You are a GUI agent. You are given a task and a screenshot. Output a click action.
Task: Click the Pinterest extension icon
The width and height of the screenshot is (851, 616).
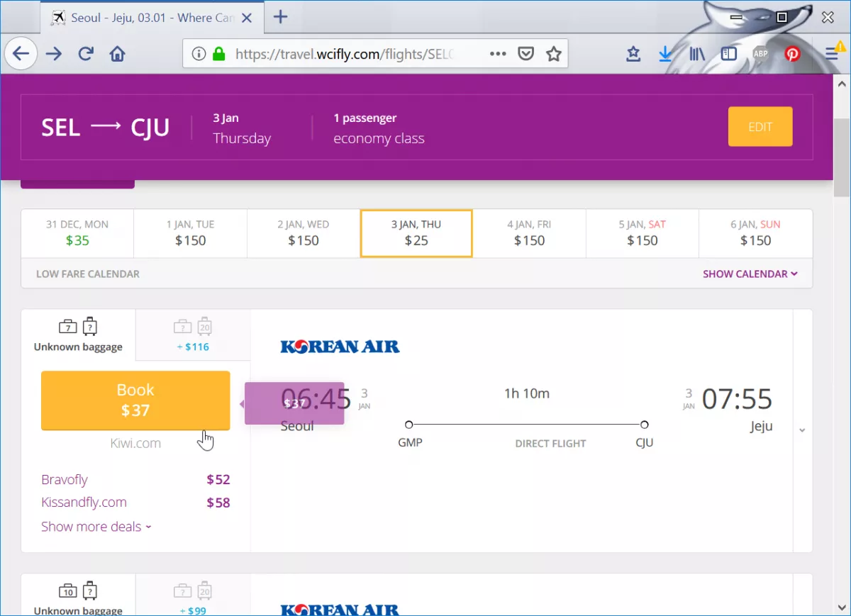[792, 54]
